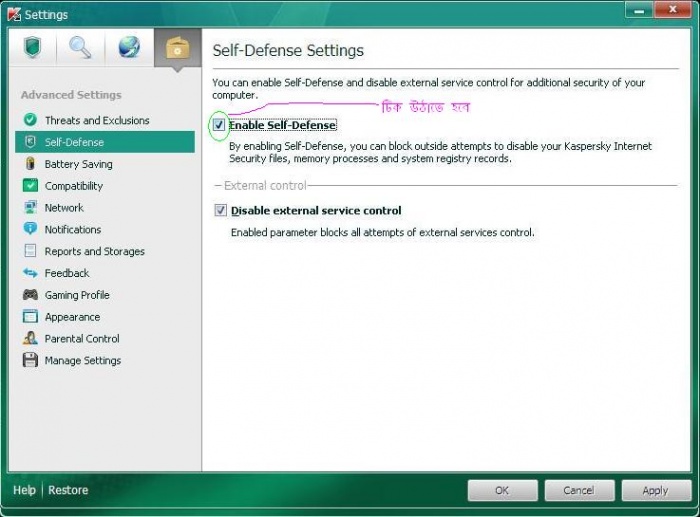
Task: Click the Gaming Profile gamepad icon
Action: pyautogui.click(x=30, y=295)
